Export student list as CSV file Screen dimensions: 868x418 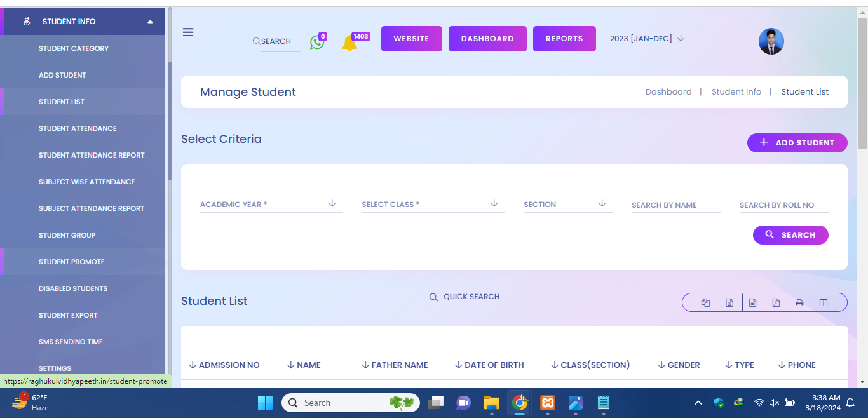pyautogui.click(x=753, y=303)
